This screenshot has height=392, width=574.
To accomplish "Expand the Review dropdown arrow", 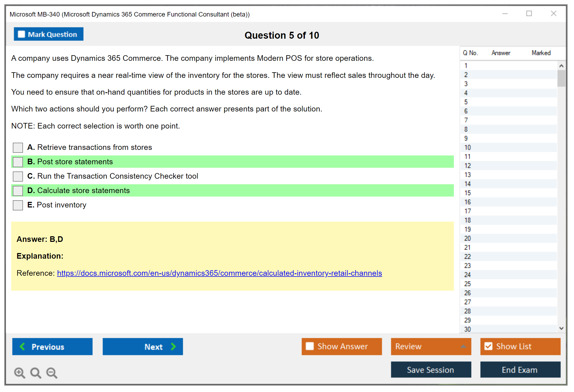I will 463,346.
